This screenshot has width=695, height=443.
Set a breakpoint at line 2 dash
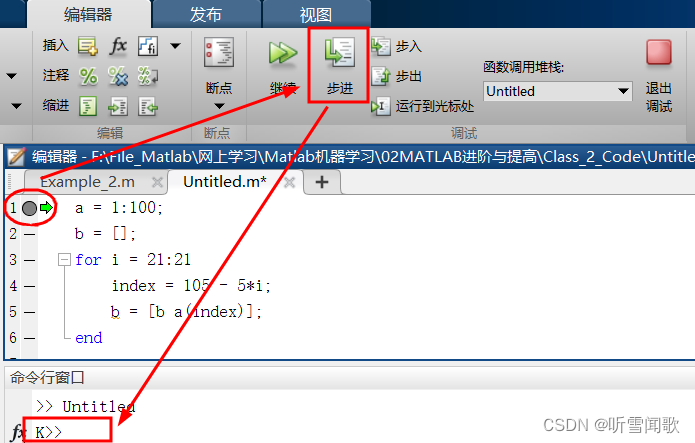pyautogui.click(x=30, y=234)
